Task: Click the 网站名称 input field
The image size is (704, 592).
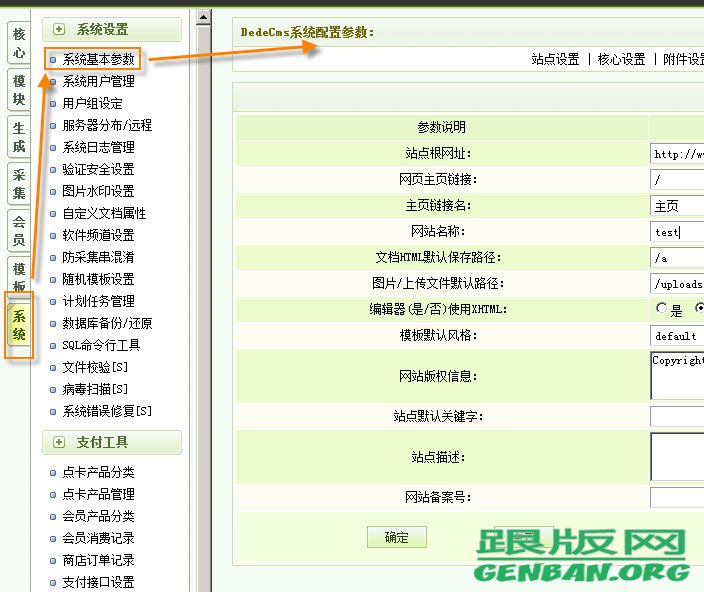Action: coord(677,232)
